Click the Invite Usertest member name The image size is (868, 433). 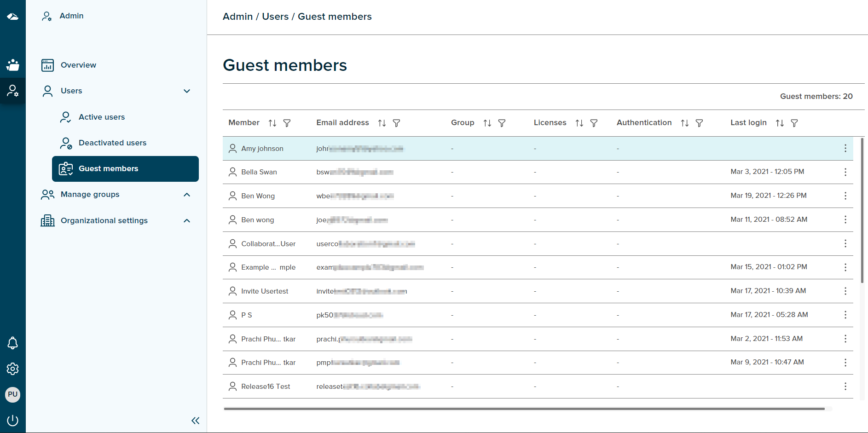coord(265,291)
